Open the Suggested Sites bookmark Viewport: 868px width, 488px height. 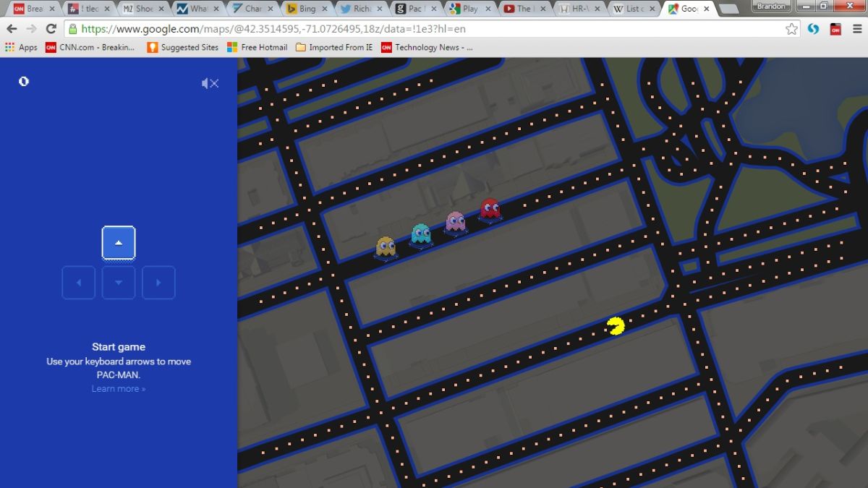coord(182,47)
